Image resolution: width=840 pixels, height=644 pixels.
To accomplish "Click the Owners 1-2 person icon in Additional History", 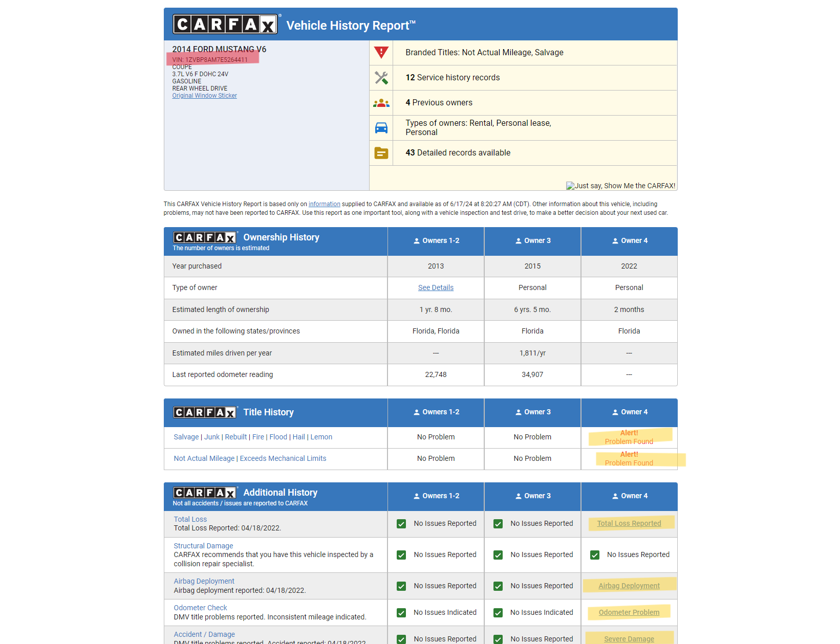I will (x=417, y=496).
